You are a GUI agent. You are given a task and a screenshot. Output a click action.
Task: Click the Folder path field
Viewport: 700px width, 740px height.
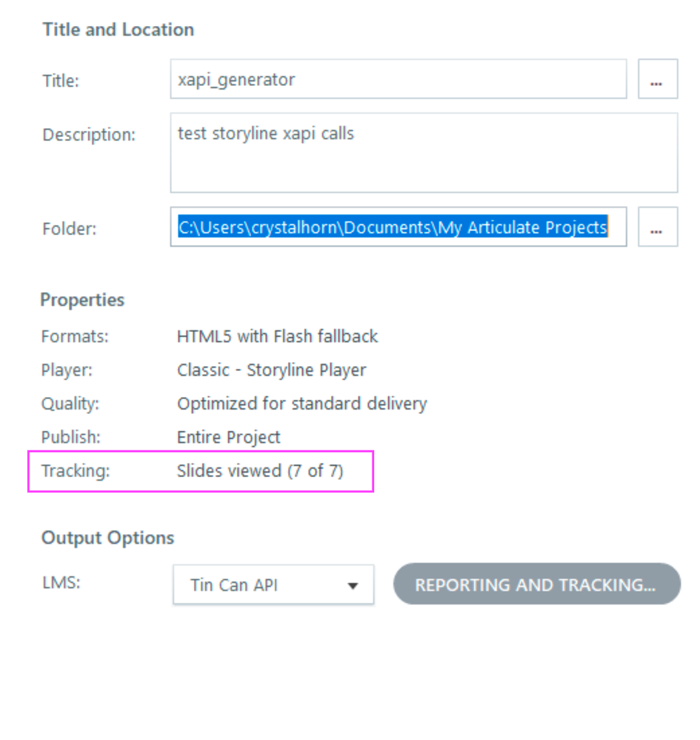[x=398, y=227]
